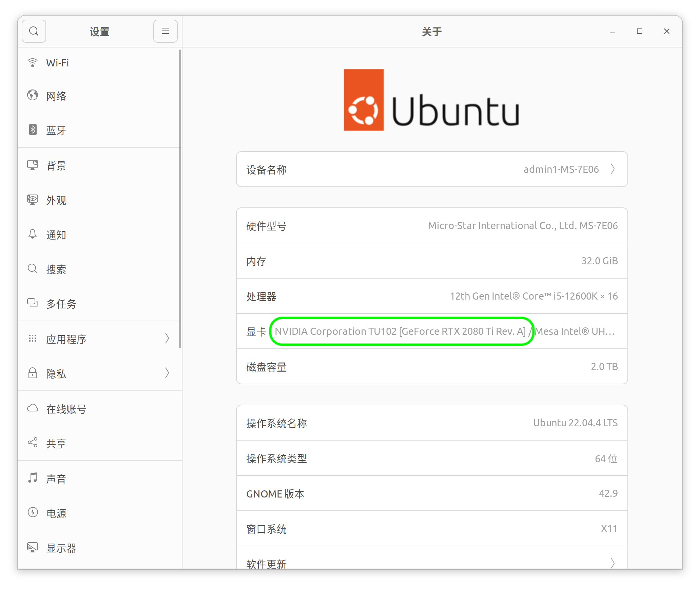Click the 应用程序 label
Viewport: 700px width, 589px height.
point(66,339)
